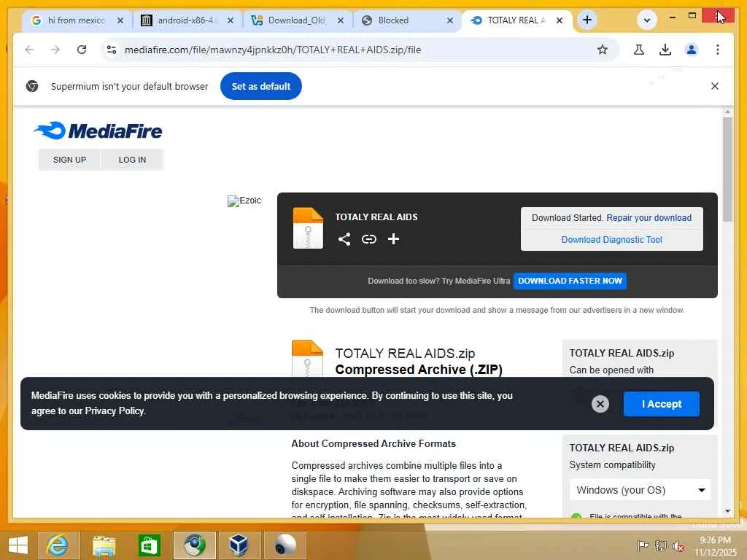Open the Windows (your OS) dropdown
Screen dimensions: 747x560
[640, 490]
